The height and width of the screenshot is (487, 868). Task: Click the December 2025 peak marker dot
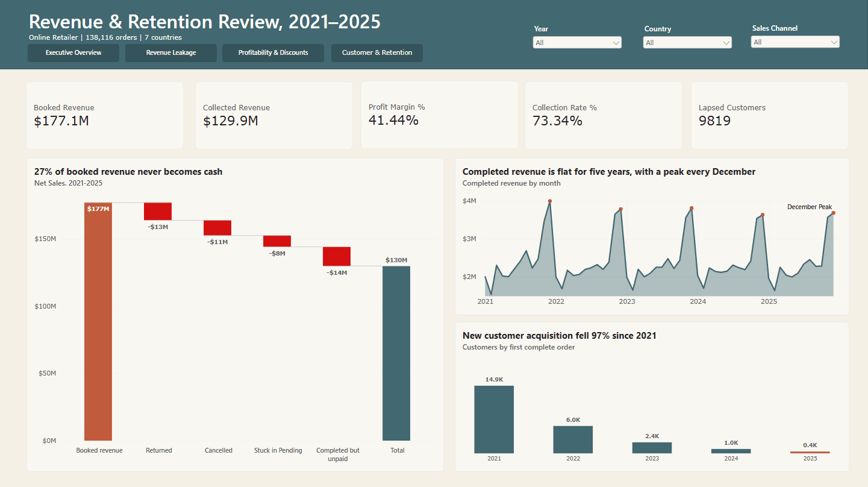click(834, 213)
